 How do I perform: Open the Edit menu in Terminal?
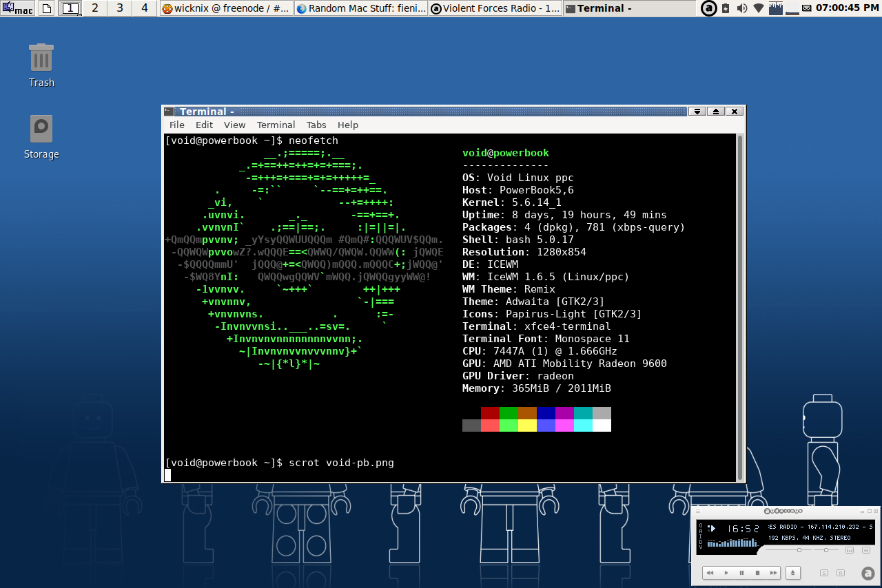click(204, 125)
